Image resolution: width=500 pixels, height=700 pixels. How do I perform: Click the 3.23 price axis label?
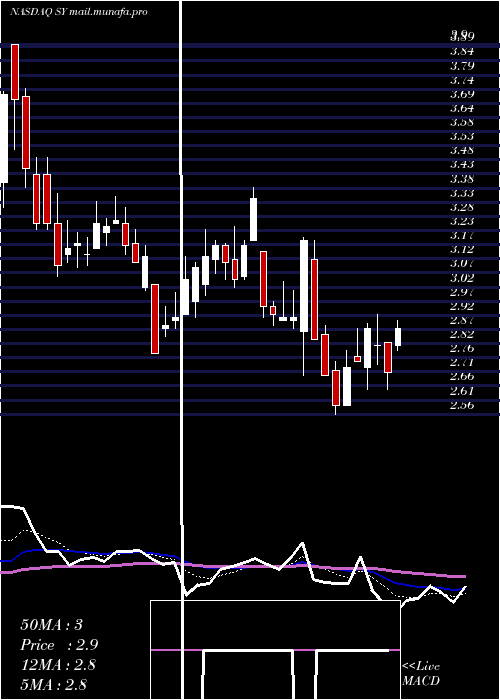[x=462, y=221]
